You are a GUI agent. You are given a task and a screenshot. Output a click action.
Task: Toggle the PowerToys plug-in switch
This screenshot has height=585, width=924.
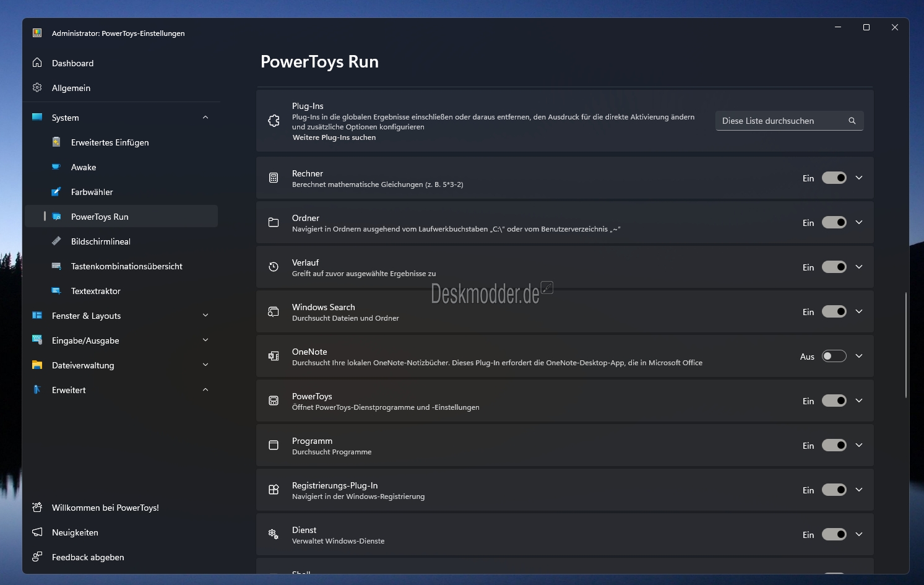[x=834, y=401]
